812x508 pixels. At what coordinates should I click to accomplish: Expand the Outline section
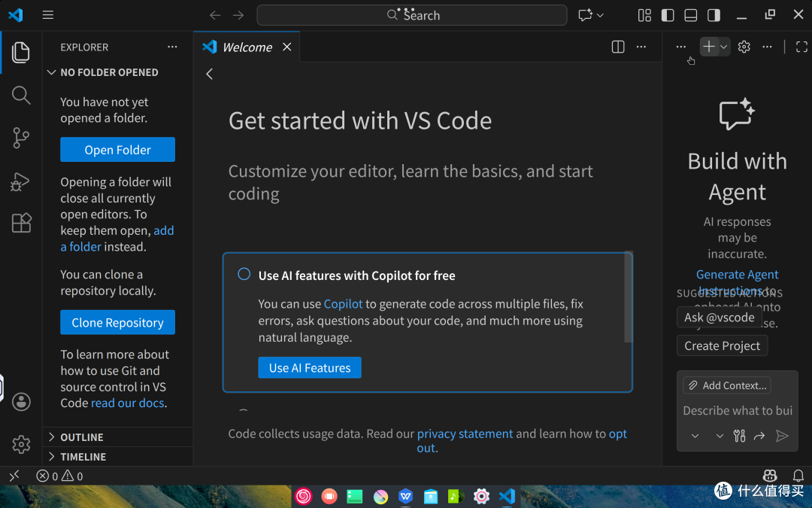pyautogui.click(x=118, y=437)
